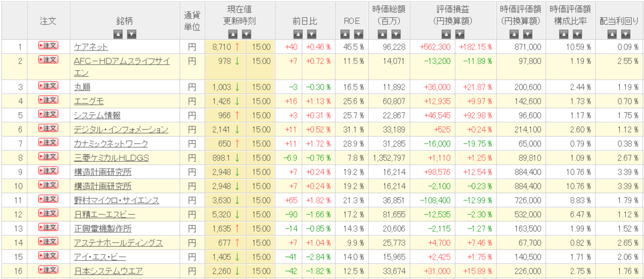Sort 時価評価額(円換算額) column descending with down arrow
Image resolution: width=644 pixels, height=279 pixels.
click(527, 34)
